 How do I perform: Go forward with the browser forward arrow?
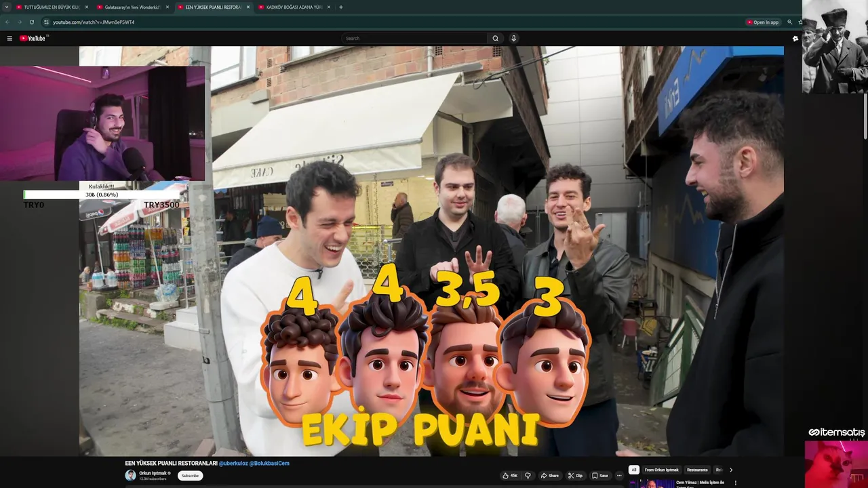[x=19, y=22]
